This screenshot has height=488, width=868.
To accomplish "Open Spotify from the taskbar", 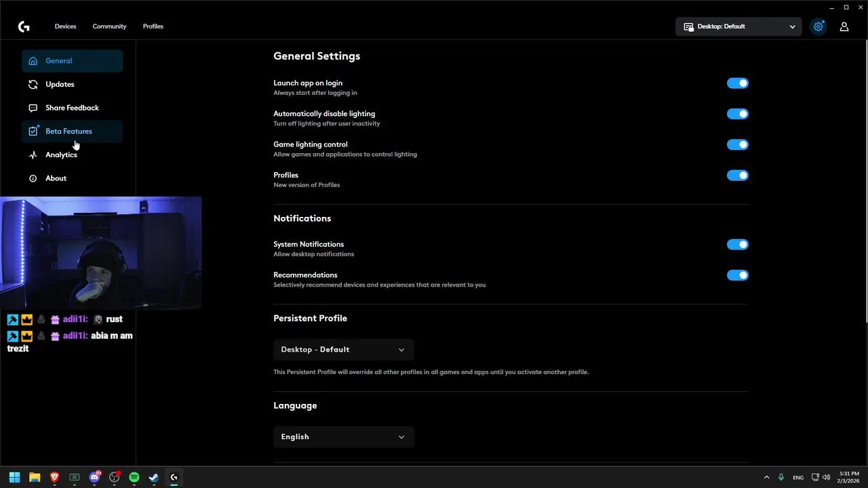I will (134, 477).
